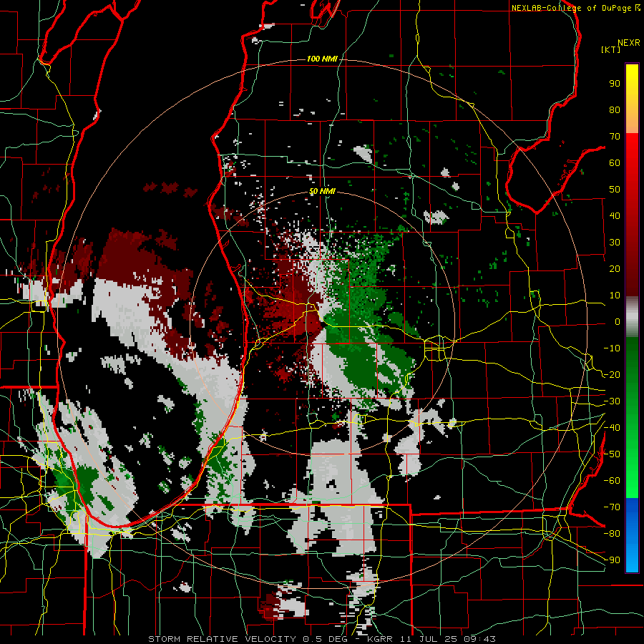Click the positive 60 knot scale label
Screen dimensions: 644x644
pos(615,162)
